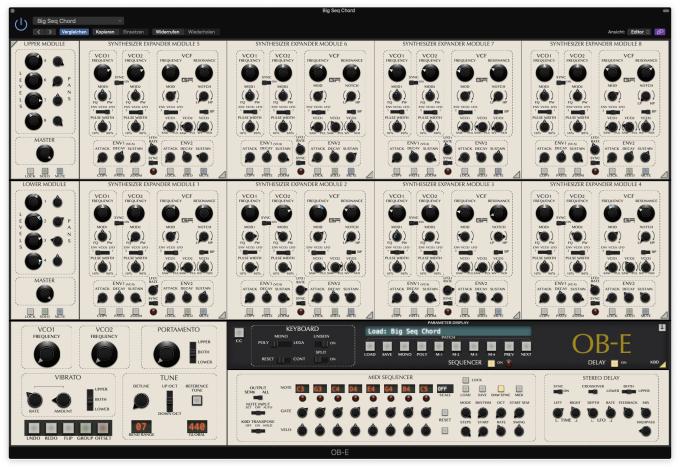
Task: Click the patch PREV button
Action: pyautogui.click(x=509, y=346)
